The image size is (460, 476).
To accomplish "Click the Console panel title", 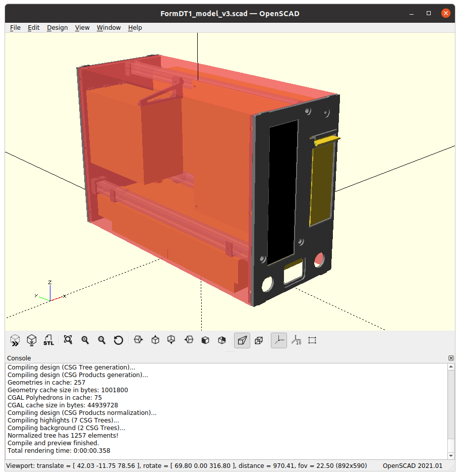I will (19, 358).
